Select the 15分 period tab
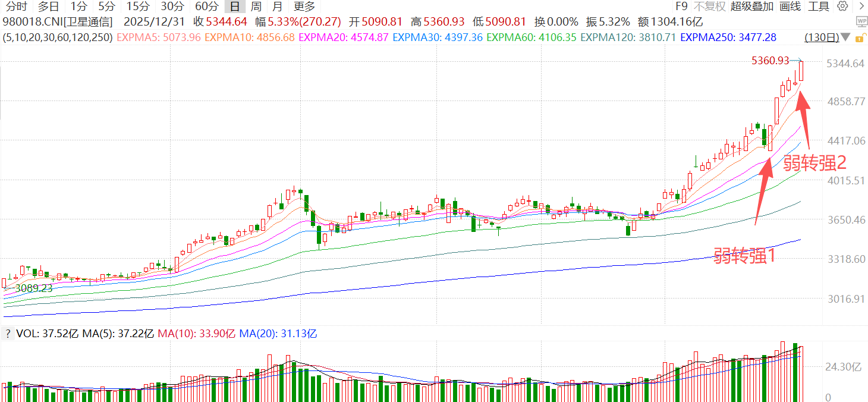This screenshot has height=402, width=868. pyautogui.click(x=138, y=7)
